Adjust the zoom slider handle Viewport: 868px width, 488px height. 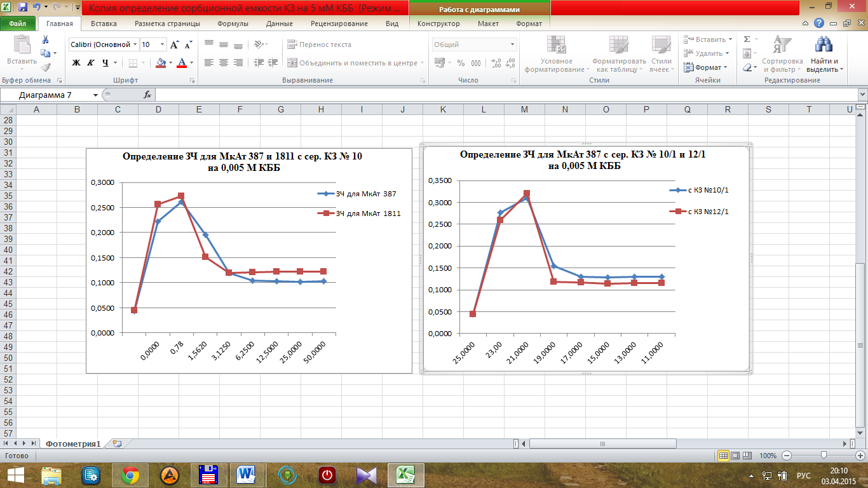824,456
